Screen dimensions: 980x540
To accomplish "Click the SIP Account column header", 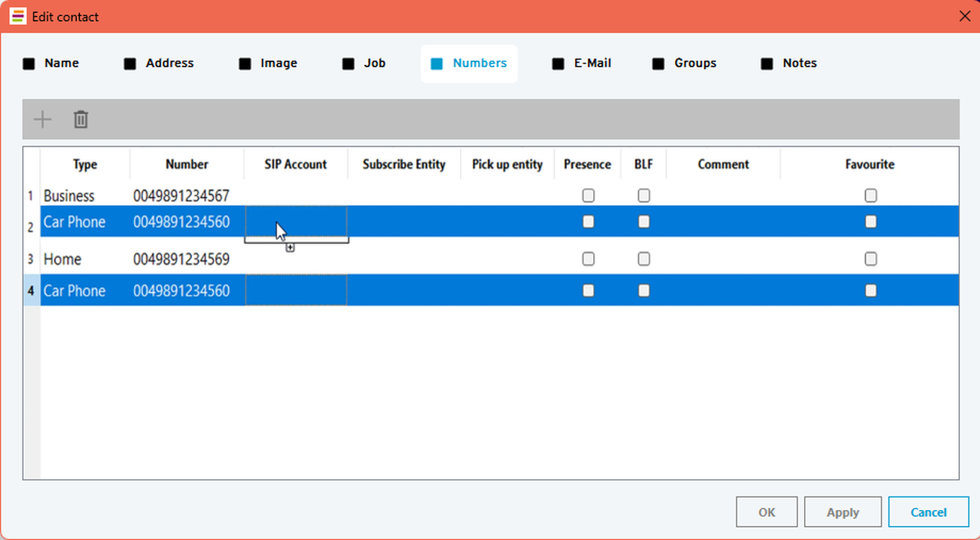I will pyautogui.click(x=295, y=165).
